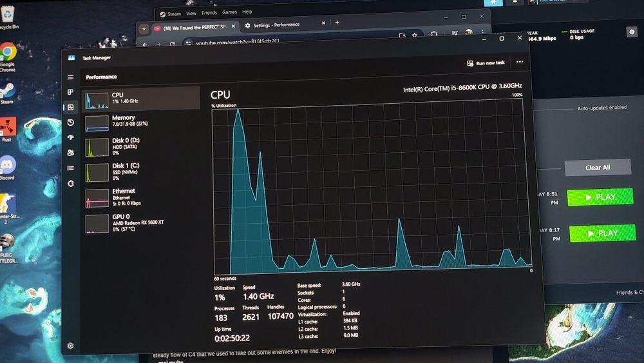
Task: Select Disk 0 (D:) HDD entry
Action: [x=141, y=147]
